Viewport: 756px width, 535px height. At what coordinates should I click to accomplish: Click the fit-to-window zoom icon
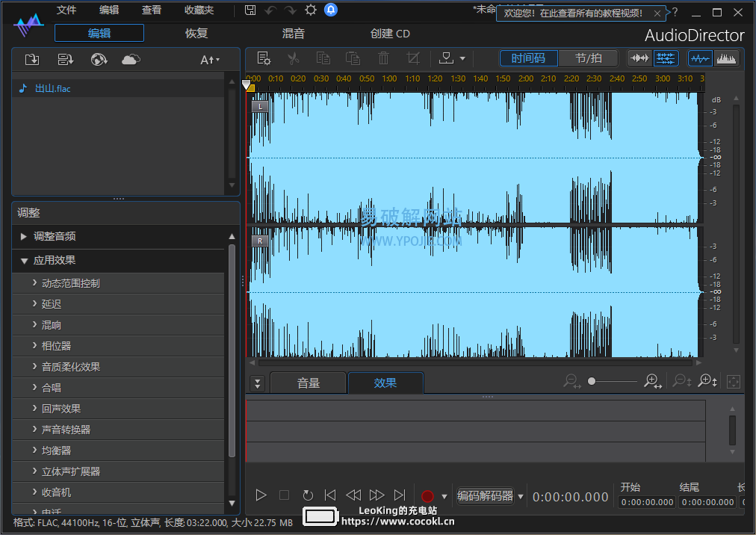(734, 382)
